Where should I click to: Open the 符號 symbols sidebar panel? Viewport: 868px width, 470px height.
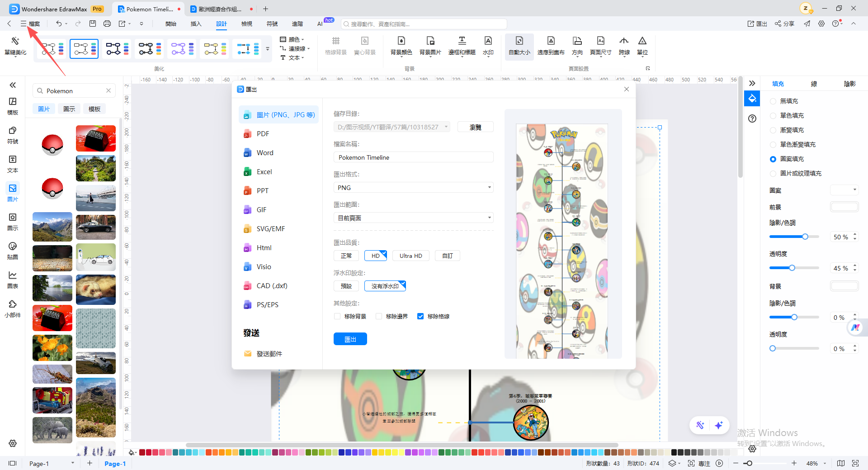(x=13, y=136)
